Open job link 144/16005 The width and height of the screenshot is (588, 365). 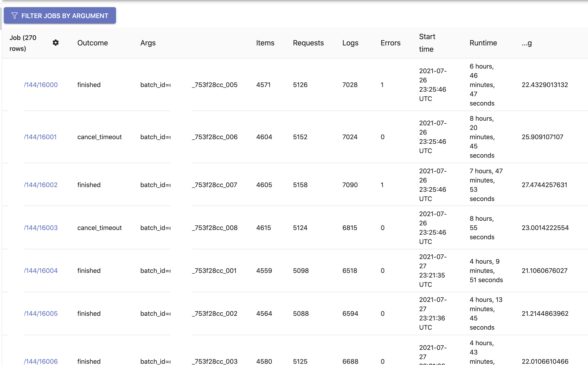click(41, 313)
